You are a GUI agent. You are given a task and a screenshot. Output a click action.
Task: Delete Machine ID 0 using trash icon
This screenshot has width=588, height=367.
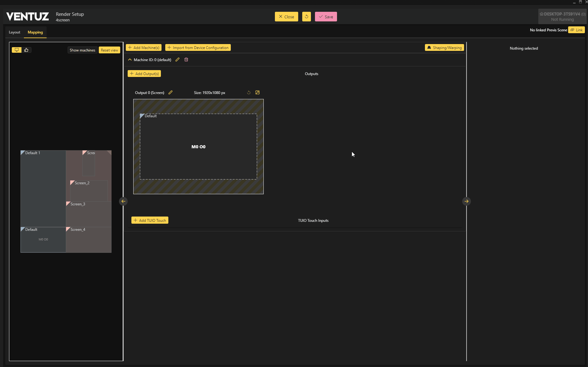click(186, 60)
